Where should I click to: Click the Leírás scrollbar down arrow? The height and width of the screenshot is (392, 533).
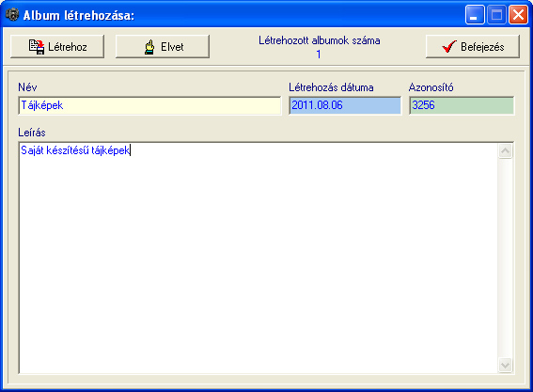click(506, 366)
